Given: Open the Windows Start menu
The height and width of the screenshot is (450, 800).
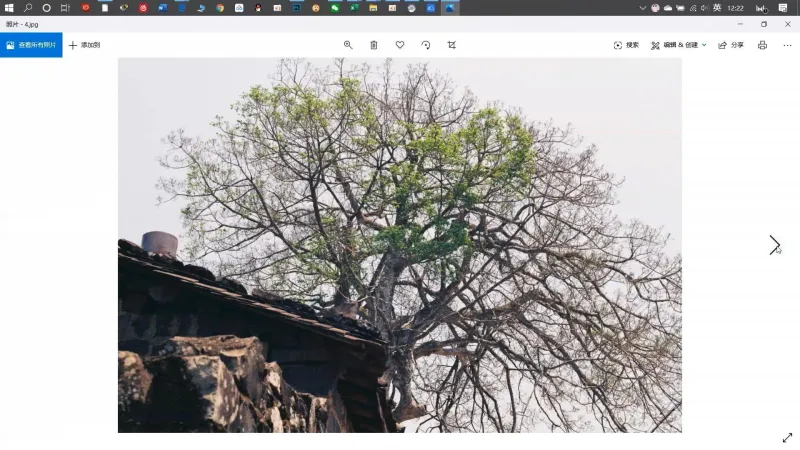Looking at the screenshot, I should click(x=9, y=8).
